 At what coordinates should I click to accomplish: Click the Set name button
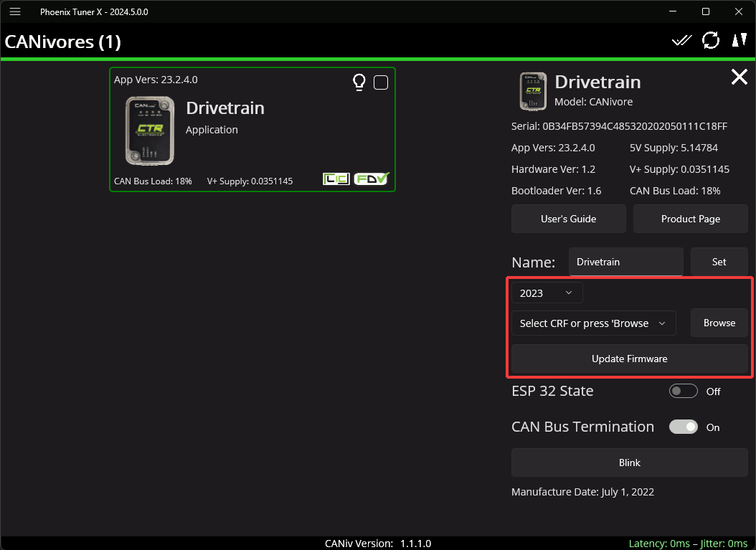coord(719,262)
